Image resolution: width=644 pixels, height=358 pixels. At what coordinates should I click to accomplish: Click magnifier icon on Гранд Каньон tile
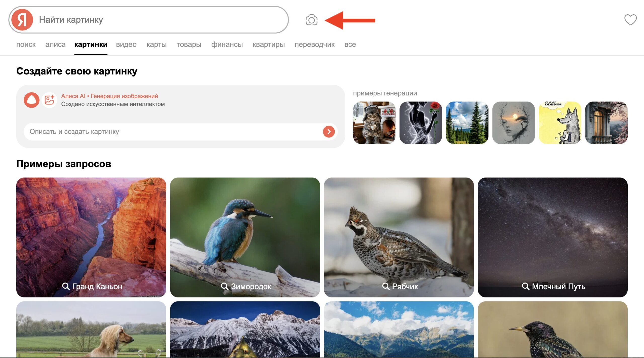pyautogui.click(x=66, y=286)
